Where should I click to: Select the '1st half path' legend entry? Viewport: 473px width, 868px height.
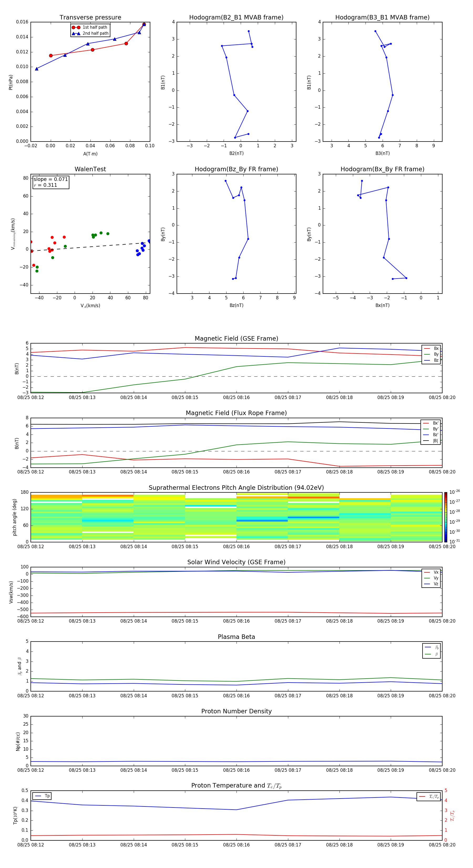point(90,27)
